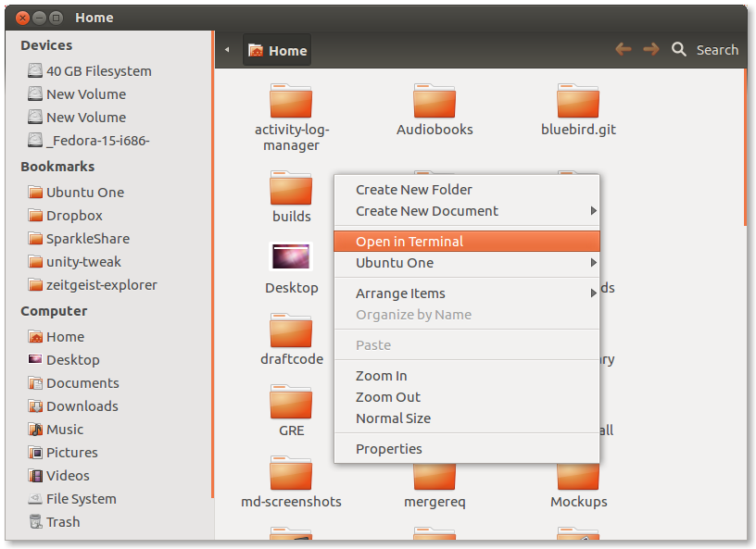This screenshot has width=756, height=549.
Task: Select the Mockups folder icon
Action: pyautogui.click(x=578, y=476)
